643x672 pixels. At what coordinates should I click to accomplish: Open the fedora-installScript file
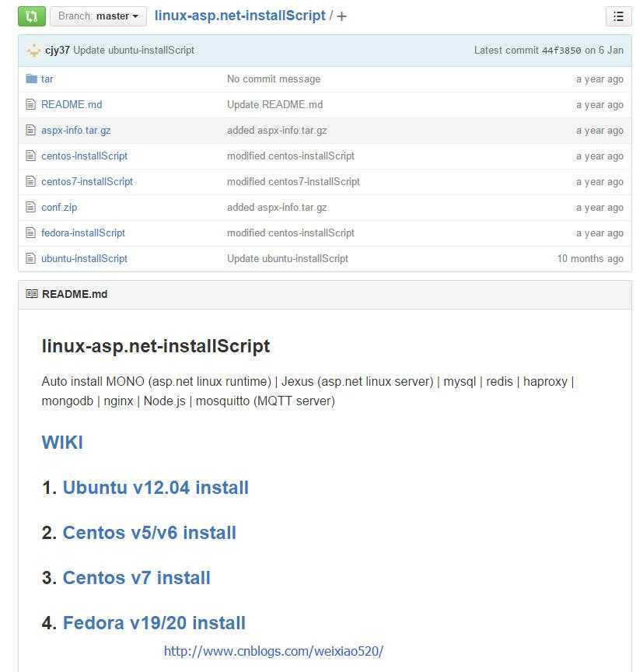pos(83,233)
